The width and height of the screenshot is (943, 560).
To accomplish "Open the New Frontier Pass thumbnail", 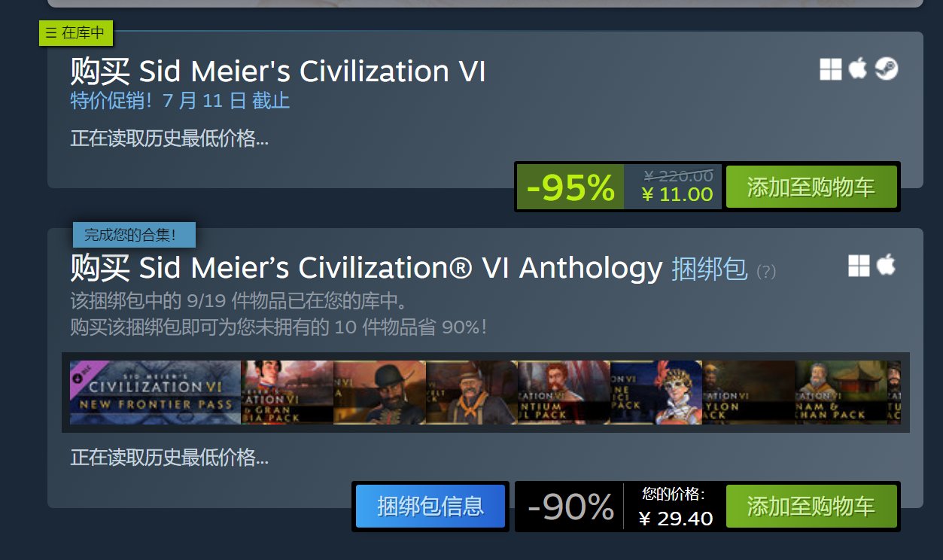I will (x=155, y=392).
